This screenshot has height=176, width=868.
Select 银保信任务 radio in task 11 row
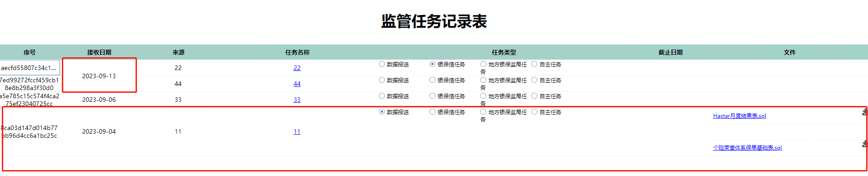click(x=433, y=112)
